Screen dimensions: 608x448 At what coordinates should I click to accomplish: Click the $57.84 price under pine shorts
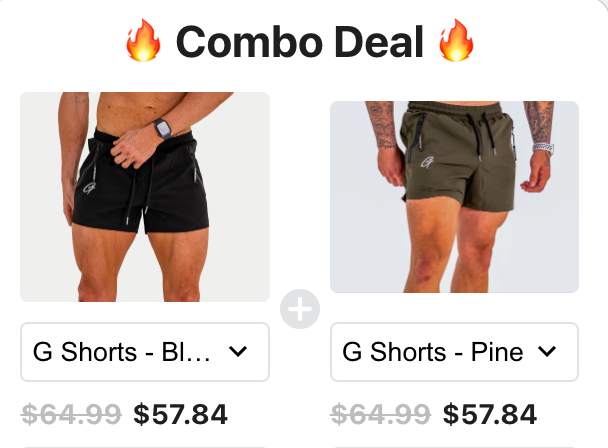(490, 414)
